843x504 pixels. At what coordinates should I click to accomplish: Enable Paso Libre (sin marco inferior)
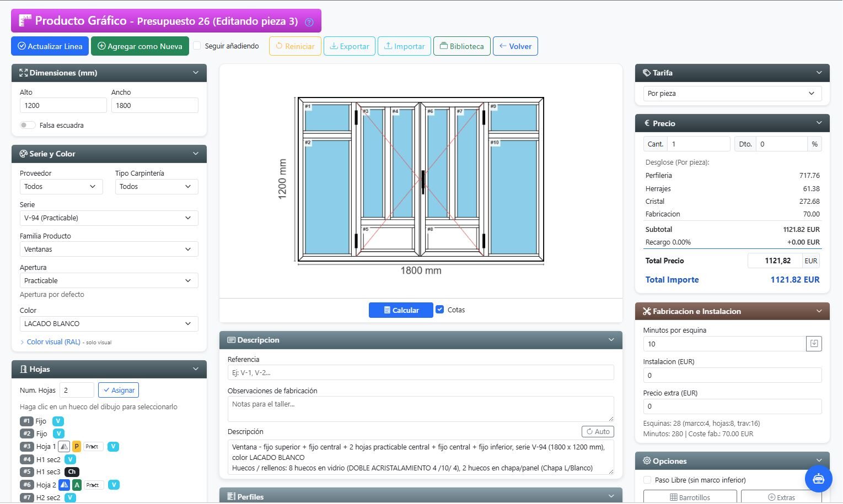coord(647,480)
